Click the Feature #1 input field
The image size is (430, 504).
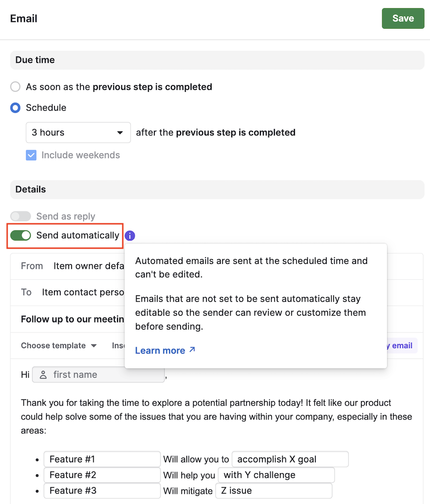pyautogui.click(x=102, y=459)
